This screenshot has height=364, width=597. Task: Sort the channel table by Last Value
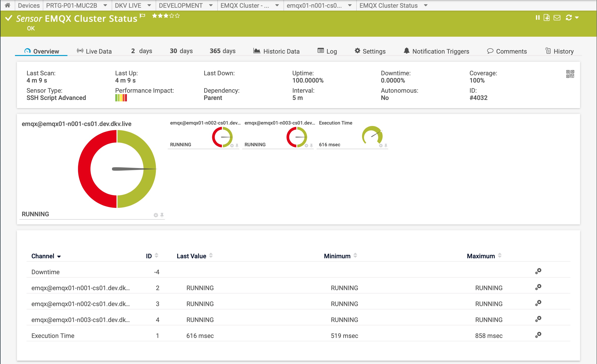(x=211, y=256)
